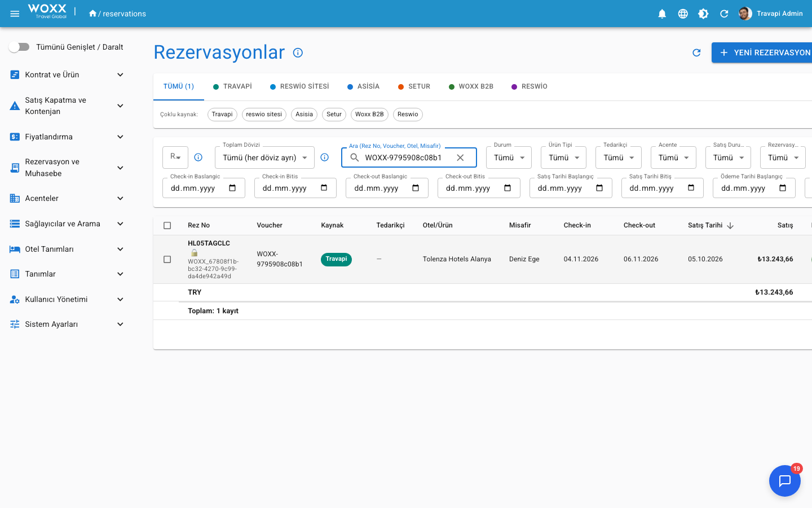Toggle Tümünü Genişlet / Daralt switch
812x508 pixels.
[x=19, y=47]
